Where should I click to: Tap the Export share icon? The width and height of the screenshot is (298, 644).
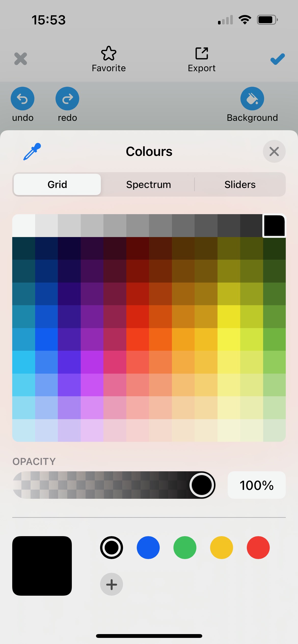[x=202, y=53]
